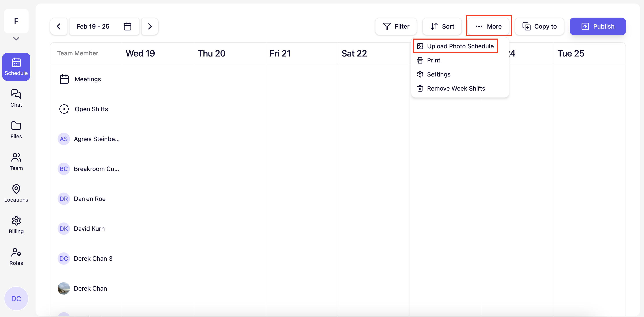Open the Billing page
This screenshot has height=317, width=644.
tap(16, 225)
